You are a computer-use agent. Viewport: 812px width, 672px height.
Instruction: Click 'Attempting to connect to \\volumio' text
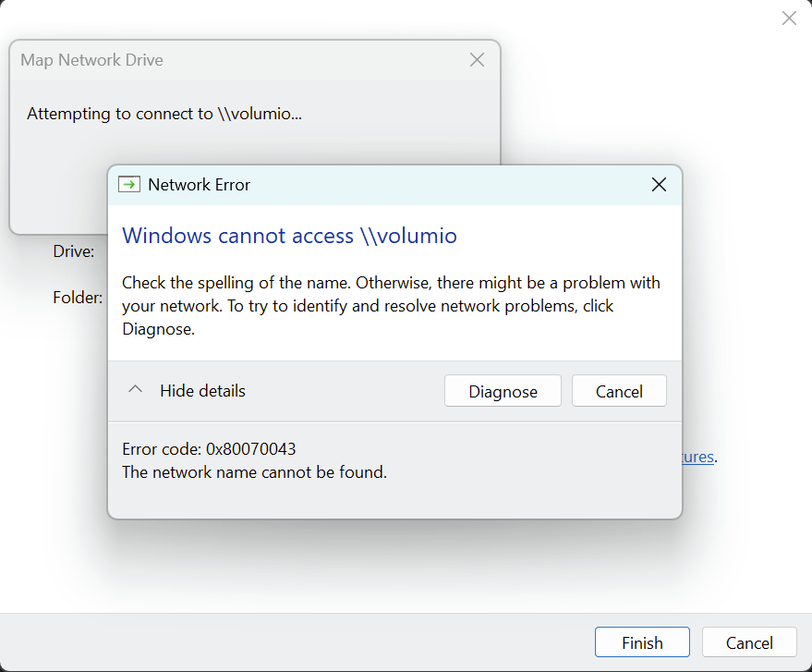164,114
